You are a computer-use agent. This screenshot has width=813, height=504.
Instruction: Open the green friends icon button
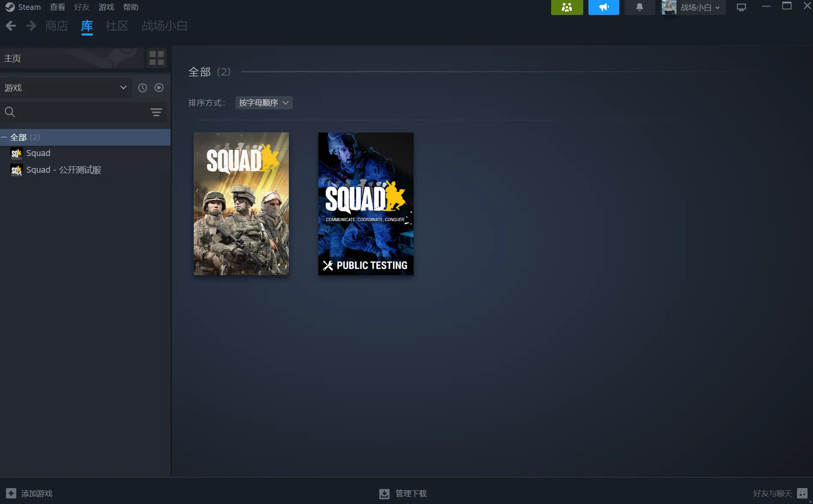[x=567, y=7]
